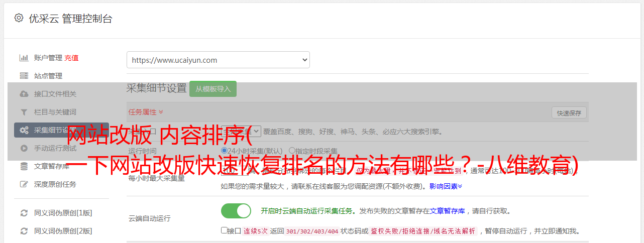Click the edit pencil icon for 深度原创任务
644x243 pixels.
[24, 184]
